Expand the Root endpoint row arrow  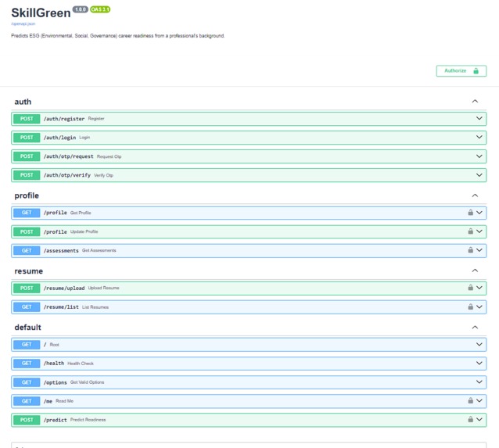(x=479, y=344)
